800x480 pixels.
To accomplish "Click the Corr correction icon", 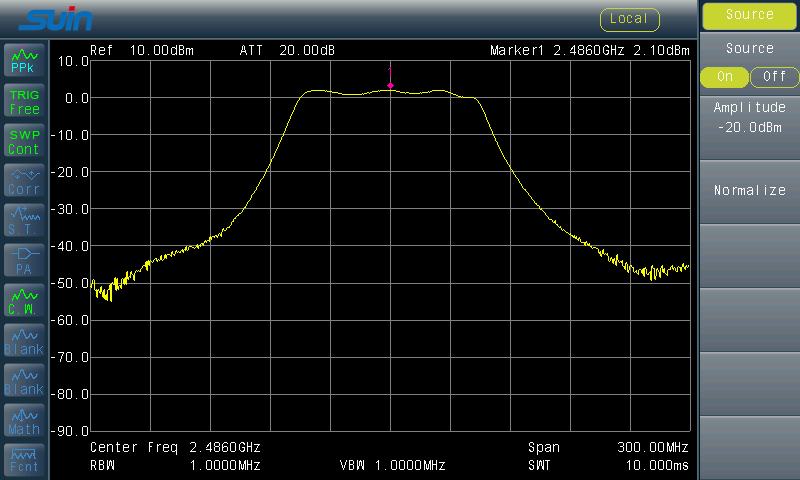I will click(24, 181).
